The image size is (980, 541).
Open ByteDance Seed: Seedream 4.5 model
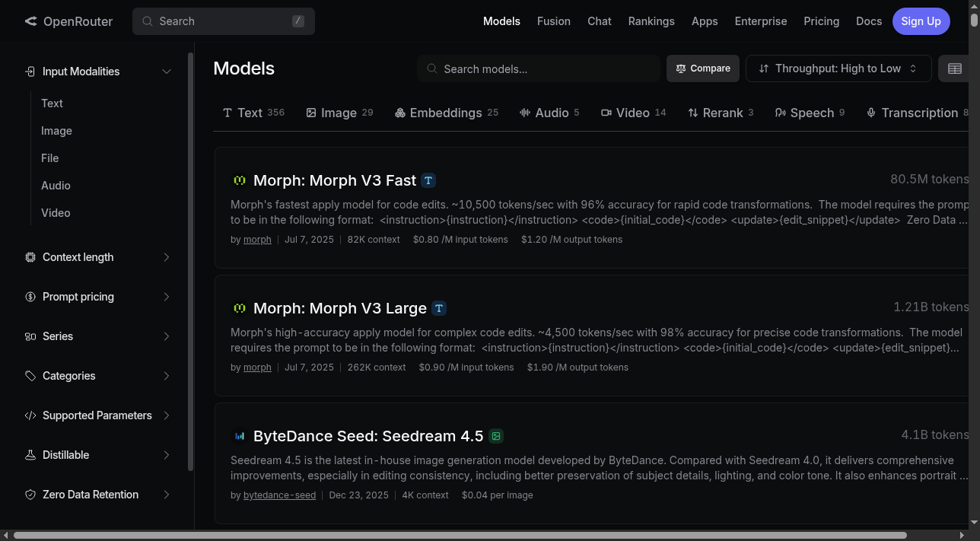click(x=368, y=436)
